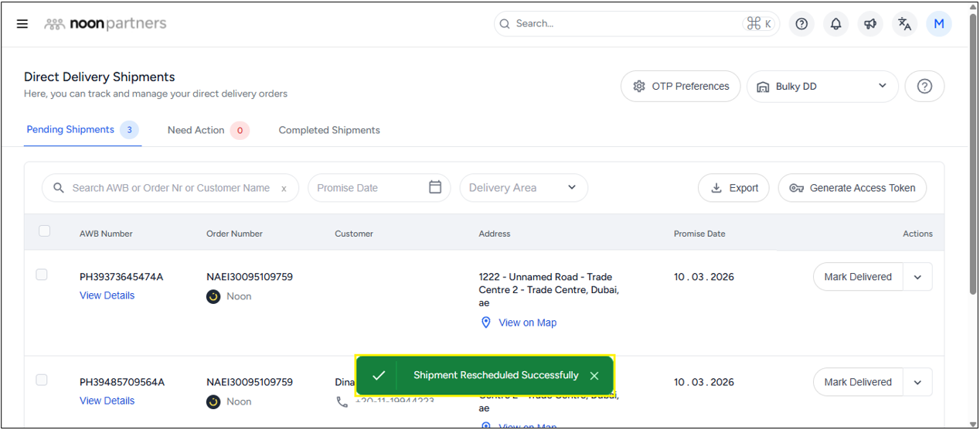Open the notifications bell
Image resolution: width=980 pixels, height=430 pixels.
835,24
